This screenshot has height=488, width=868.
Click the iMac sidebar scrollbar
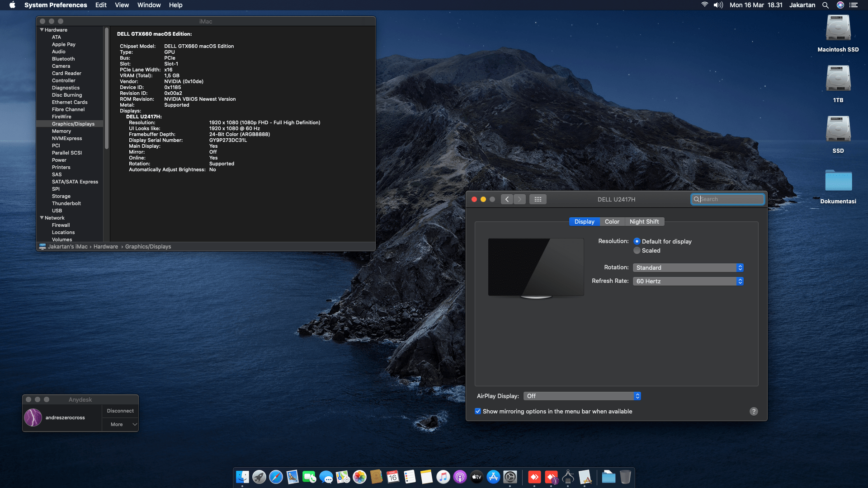pyautogui.click(x=107, y=89)
